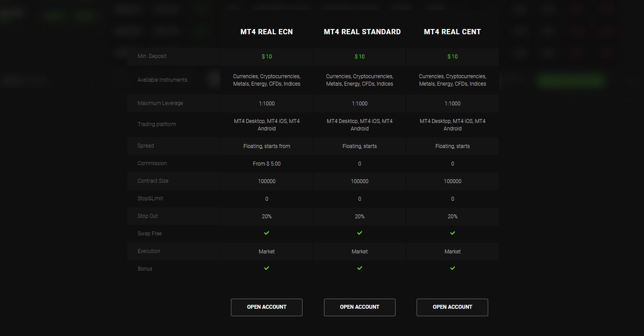Select the $10 minimum deposit for MT4 Real Cent
The image size is (644, 336).
tap(453, 57)
